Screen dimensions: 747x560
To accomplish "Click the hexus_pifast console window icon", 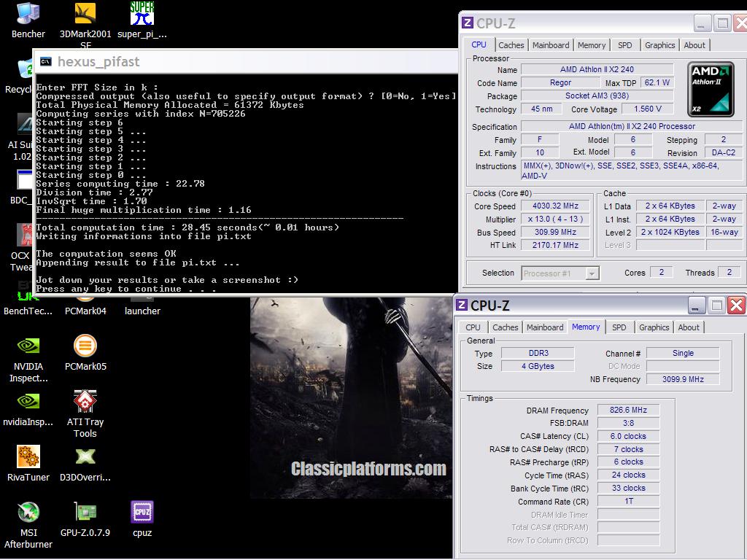I will (46, 61).
